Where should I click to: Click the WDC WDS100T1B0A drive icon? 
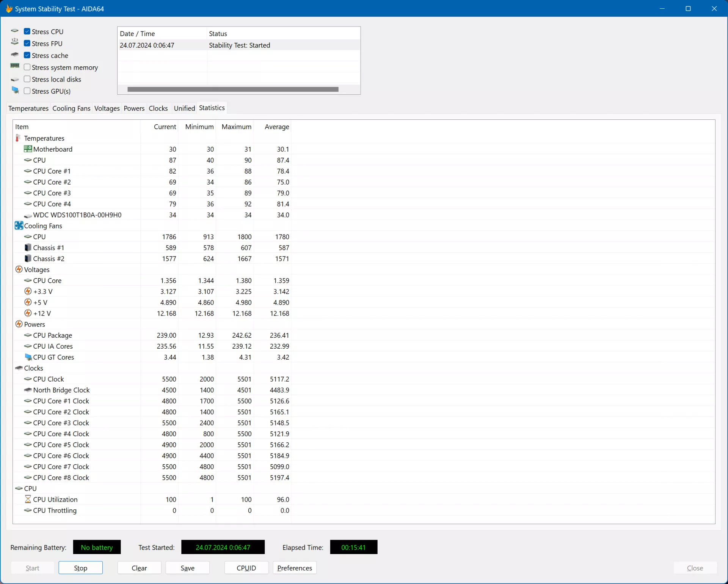pos(28,216)
